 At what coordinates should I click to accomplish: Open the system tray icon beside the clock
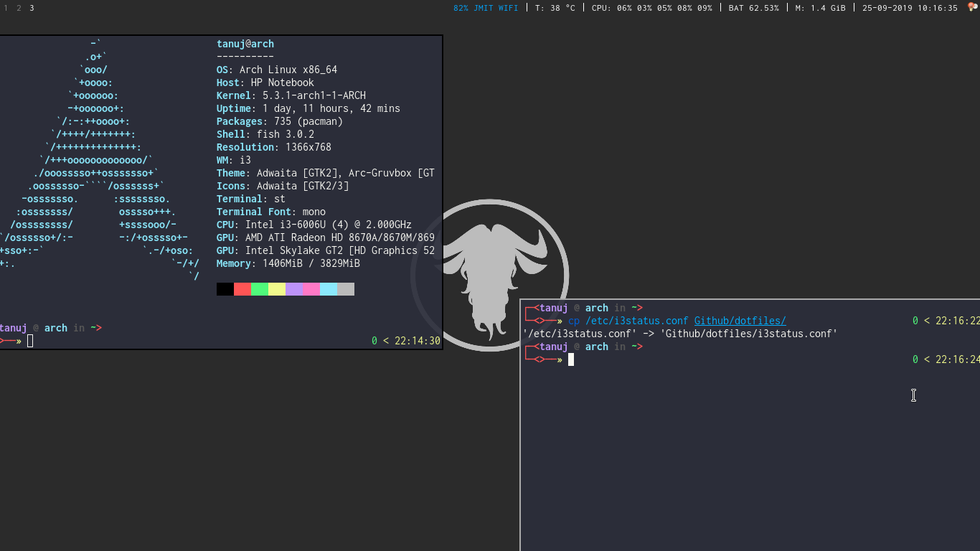click(x=971, y=8)
